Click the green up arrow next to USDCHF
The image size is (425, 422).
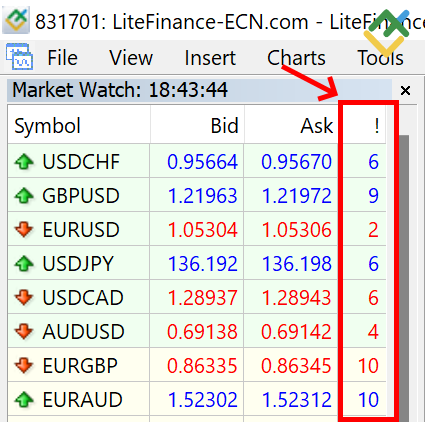point(24,162)
